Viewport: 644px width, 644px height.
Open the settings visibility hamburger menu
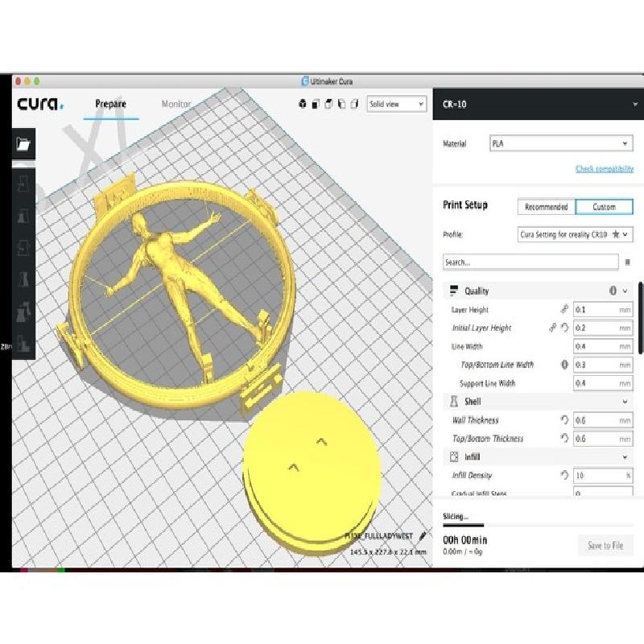[x=627, y=262]
